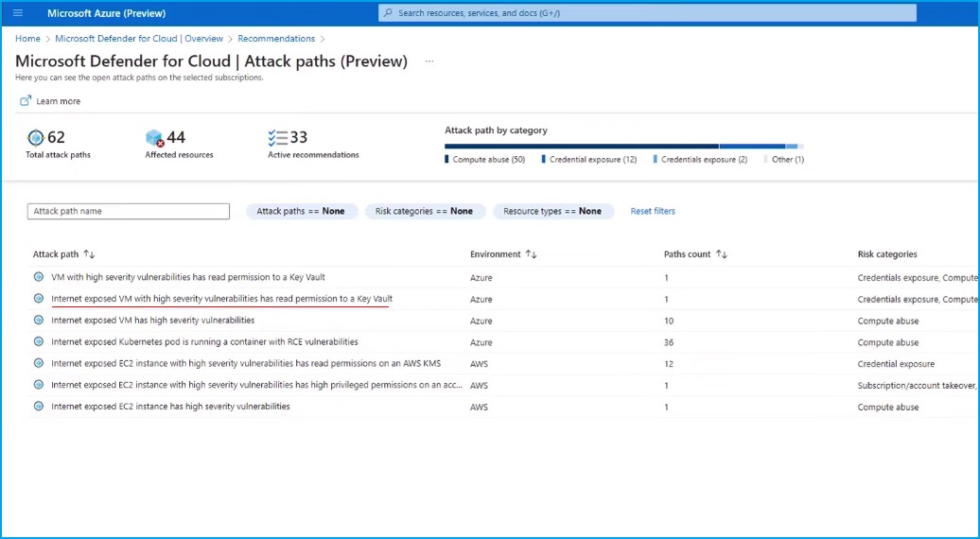Click the paths count value 10
This screenshot has width=980, height=539.
tap(669, 321)
